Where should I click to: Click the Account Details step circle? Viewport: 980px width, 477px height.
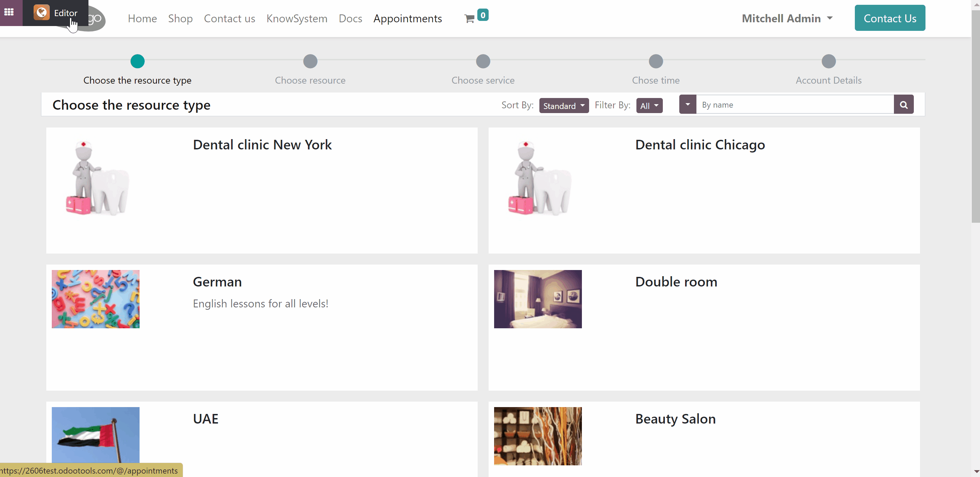828,61
